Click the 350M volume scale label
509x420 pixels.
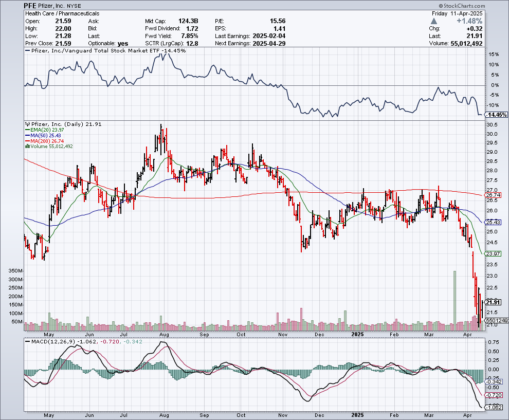coord(16,271)
